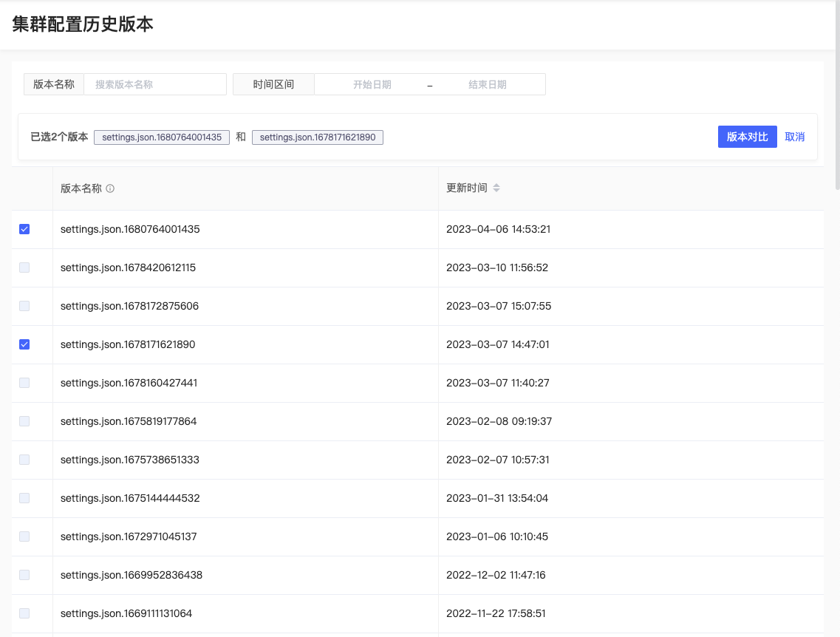The height and width of the screenshot is (637, 840).
Task: Check settings.json.1675144444532 row checkbox
Action: 24,498
